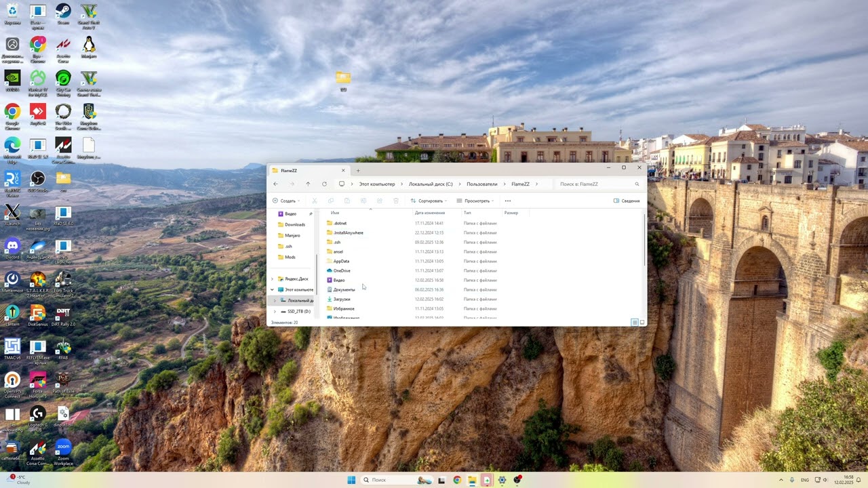Select Mattermost desktop icon

(12, 283)
